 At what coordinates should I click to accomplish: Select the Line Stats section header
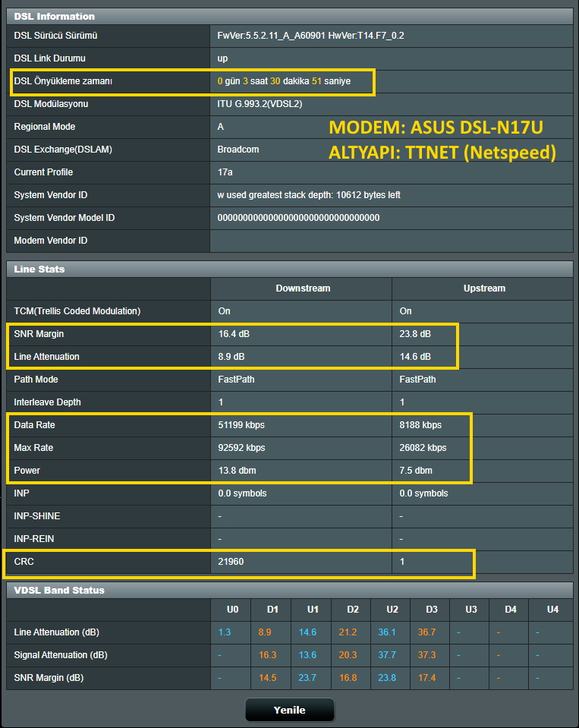(x=290, y=269)
